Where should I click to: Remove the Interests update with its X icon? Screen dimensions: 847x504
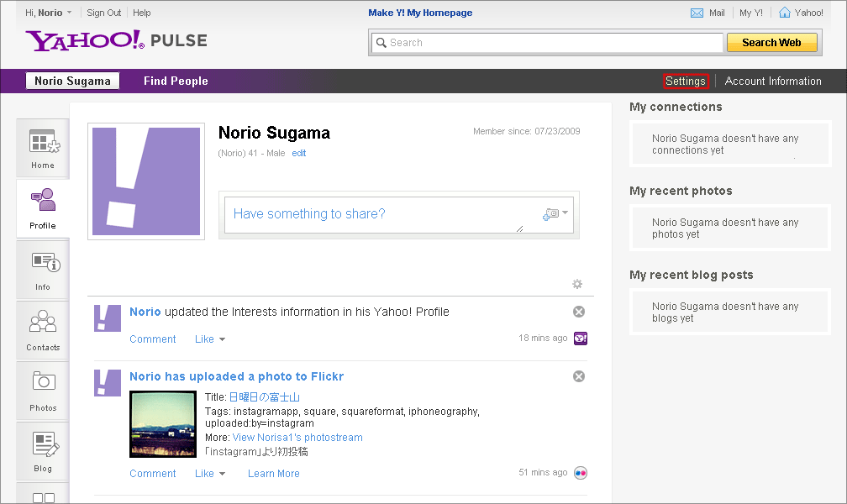(x=578, y=312)
